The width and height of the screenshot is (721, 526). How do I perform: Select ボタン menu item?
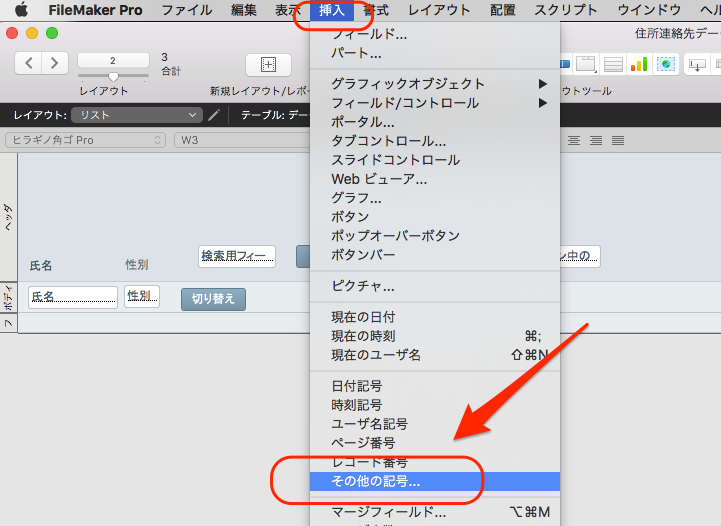[435, 217]
